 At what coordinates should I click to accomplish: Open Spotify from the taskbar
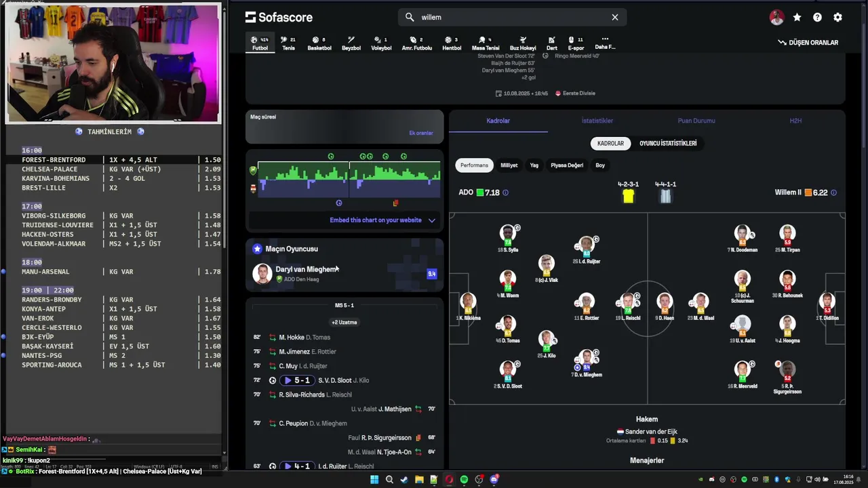tap(464, 479)
